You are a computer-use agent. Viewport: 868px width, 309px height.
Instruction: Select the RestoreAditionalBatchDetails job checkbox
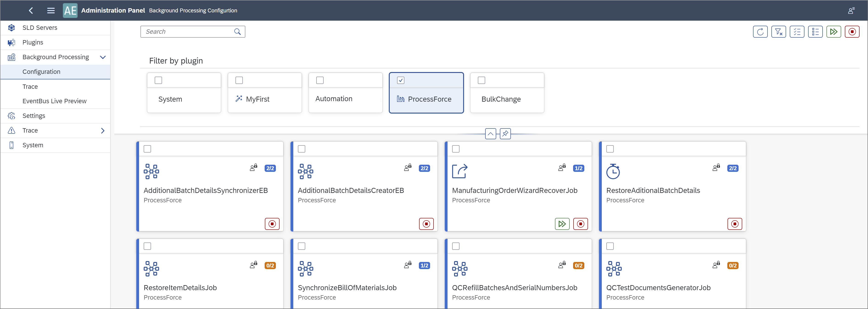(x=610, y=149)
